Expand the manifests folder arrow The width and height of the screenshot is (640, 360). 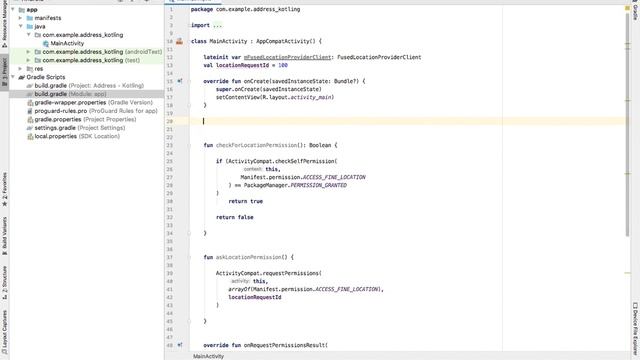tap(20, 18)
